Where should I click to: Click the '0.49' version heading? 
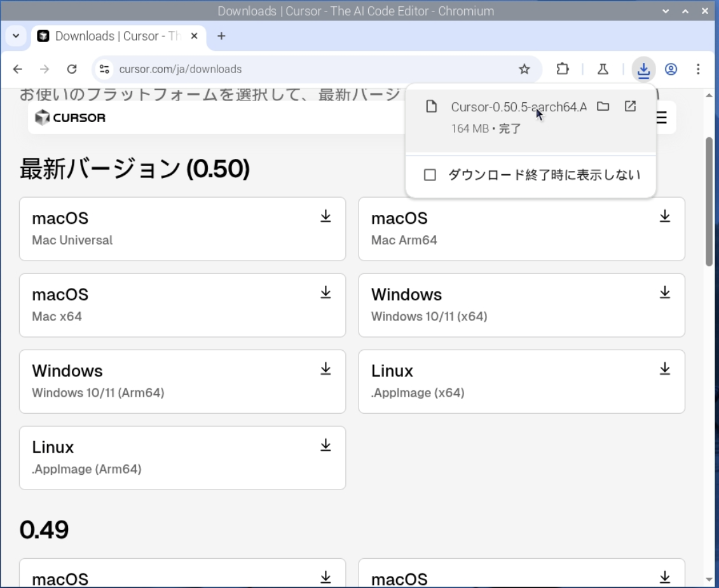pos(44,530)
